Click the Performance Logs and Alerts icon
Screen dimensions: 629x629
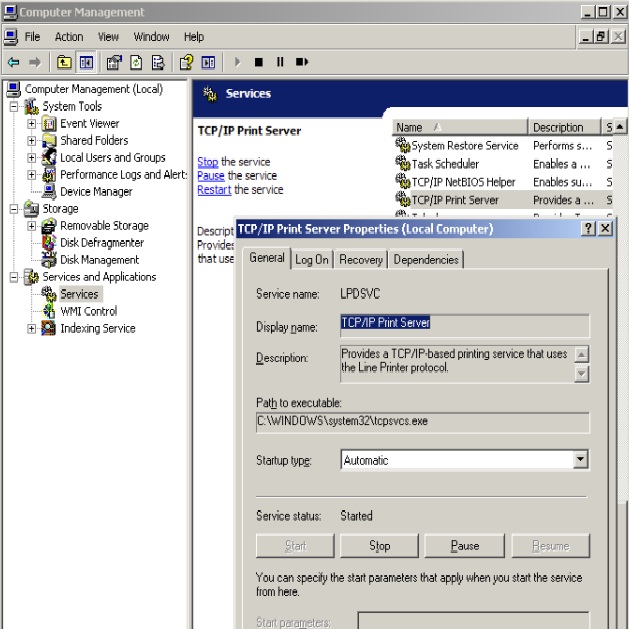49,174
